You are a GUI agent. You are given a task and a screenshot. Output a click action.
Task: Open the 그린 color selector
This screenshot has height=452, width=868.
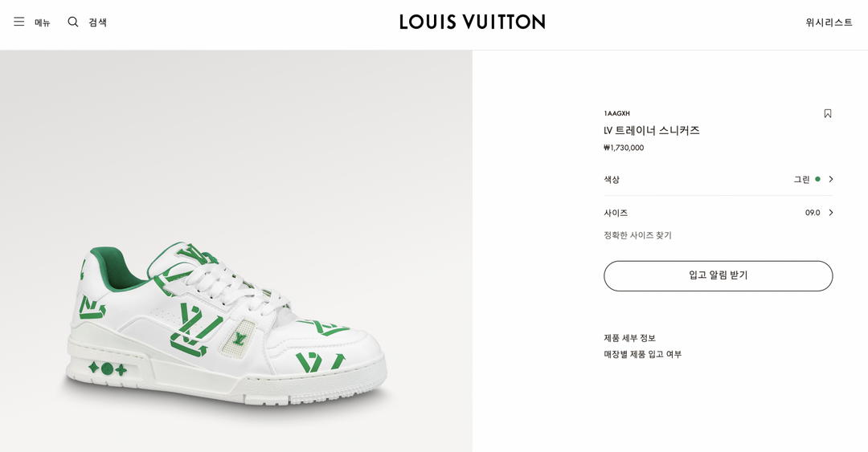point(801,180)
